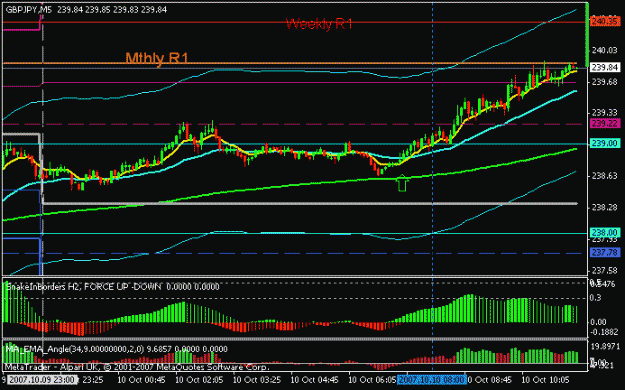Click the 10 Oct 08:45 time label
The image size is (625, 390).
489,380
